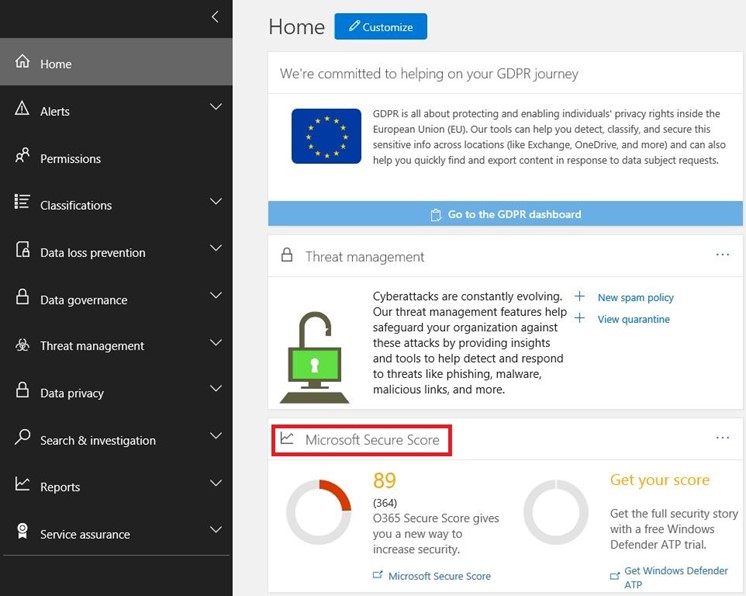746x596 pixels.
Task: Click the unlocked padlock computer illustration
Action: click(x=314, y=357)
